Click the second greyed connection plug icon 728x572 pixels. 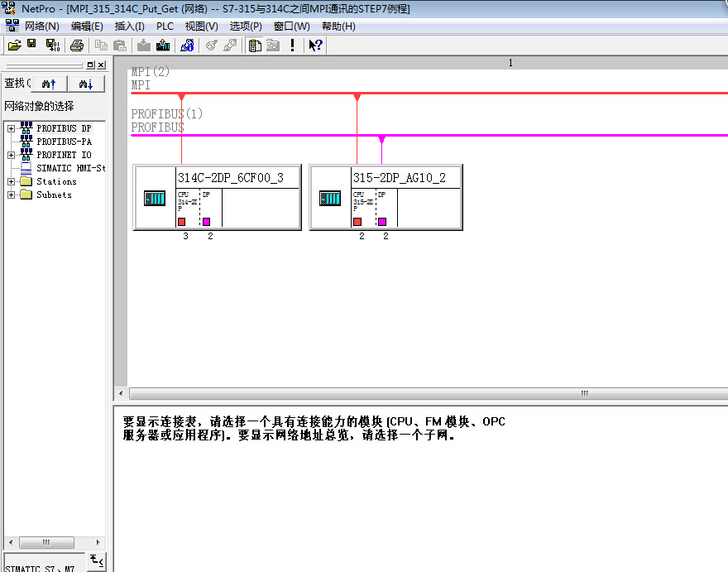tap(230, 45)
